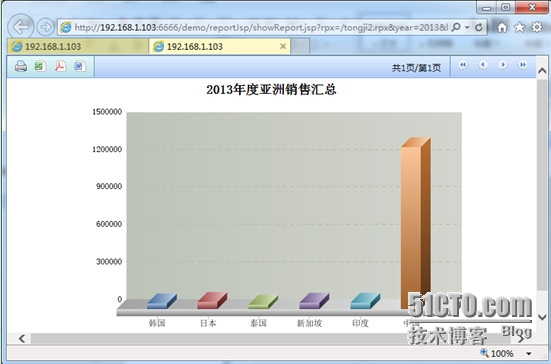
Task: Switch to the first 192.168.1.103 tab
Action: [77, 46]
